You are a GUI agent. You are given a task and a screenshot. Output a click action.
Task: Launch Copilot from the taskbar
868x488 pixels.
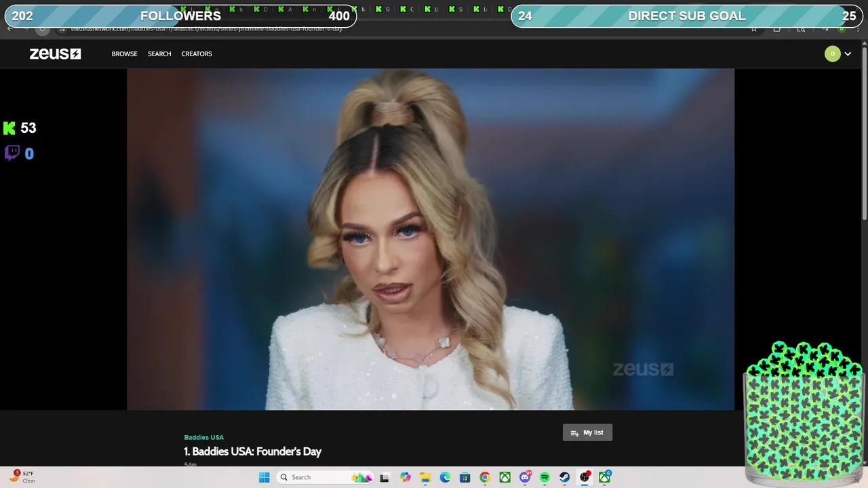(405, 477)
